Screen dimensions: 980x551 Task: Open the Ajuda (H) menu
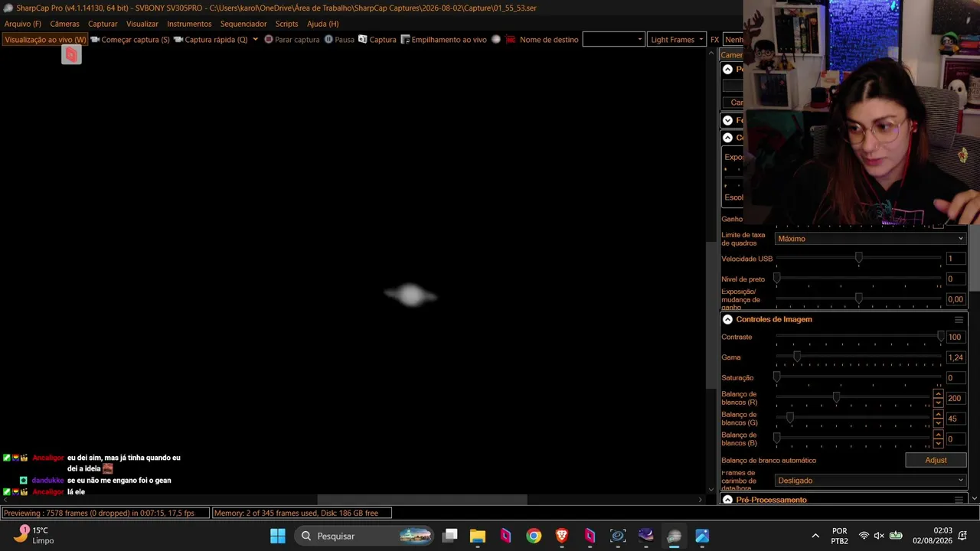(x=322, y=24)
